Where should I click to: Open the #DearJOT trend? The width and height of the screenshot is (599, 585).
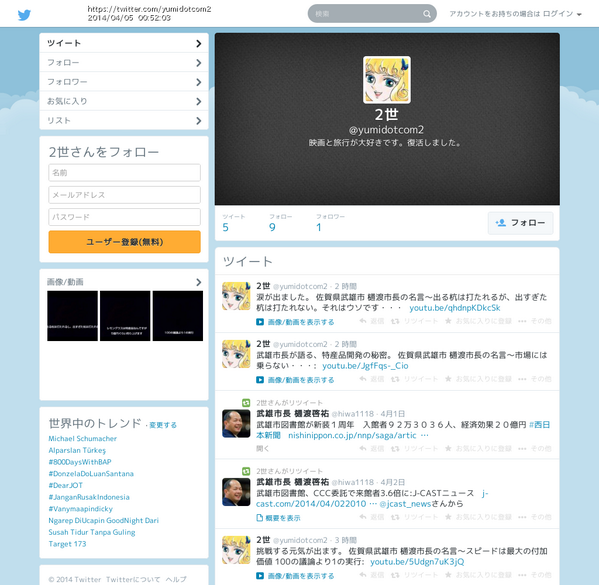pyautogui.click(x=65, y=485)
